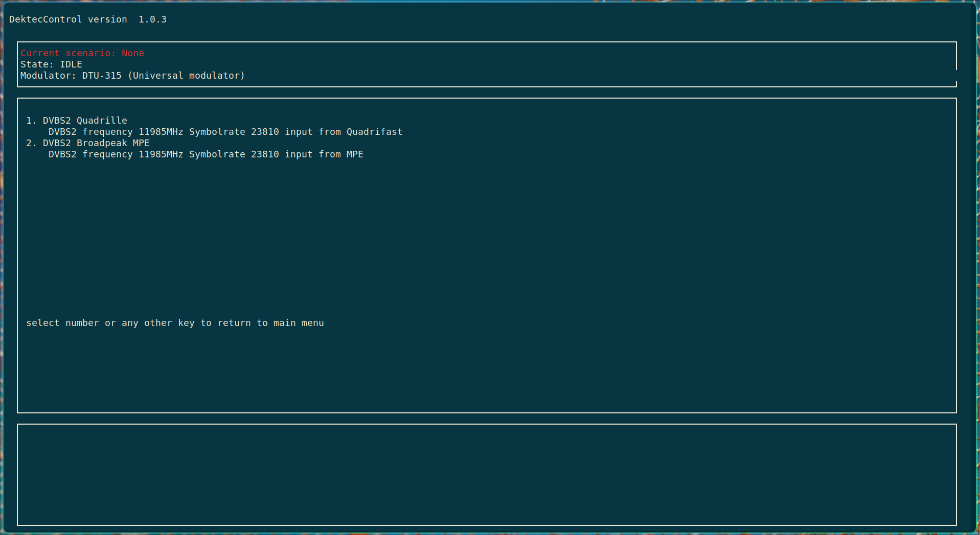The height and width of the screenshot is (535, 980).
Task: Click 11985MHz in the Quadrille description
Action: tap(161, 132)
